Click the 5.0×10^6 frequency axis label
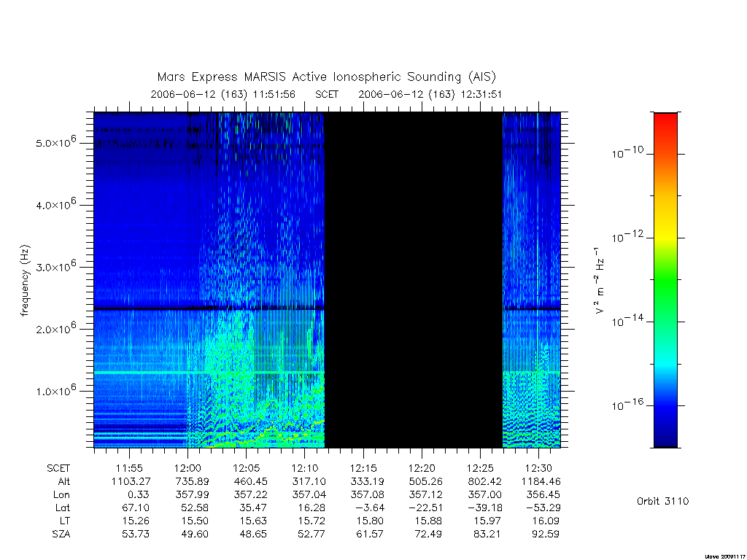747x560 pixels. click(x=56, y=142)
